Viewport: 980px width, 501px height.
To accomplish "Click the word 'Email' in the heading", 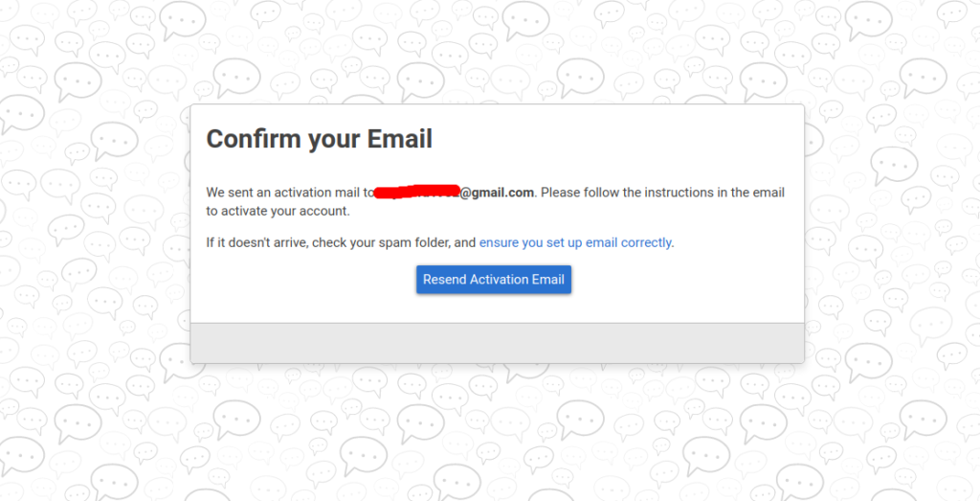I will pyautogui.click(x=399, y=138).
